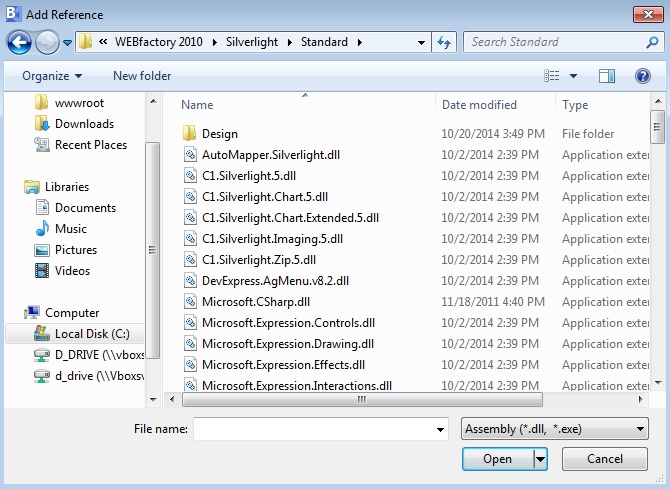This screenshot has width=670, height=489.
Task: Expand the chevron after Silverlight in the path
Action: (290, 42)
